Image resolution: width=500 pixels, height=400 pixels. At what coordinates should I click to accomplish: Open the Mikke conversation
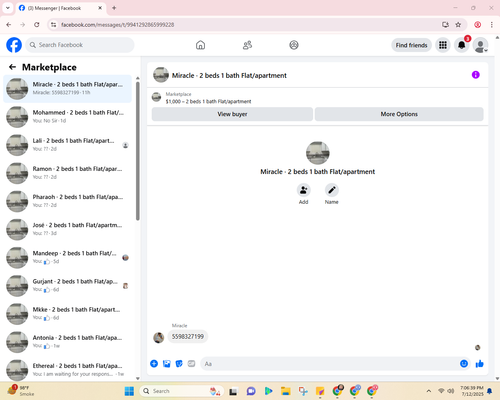tap(68, 314)
